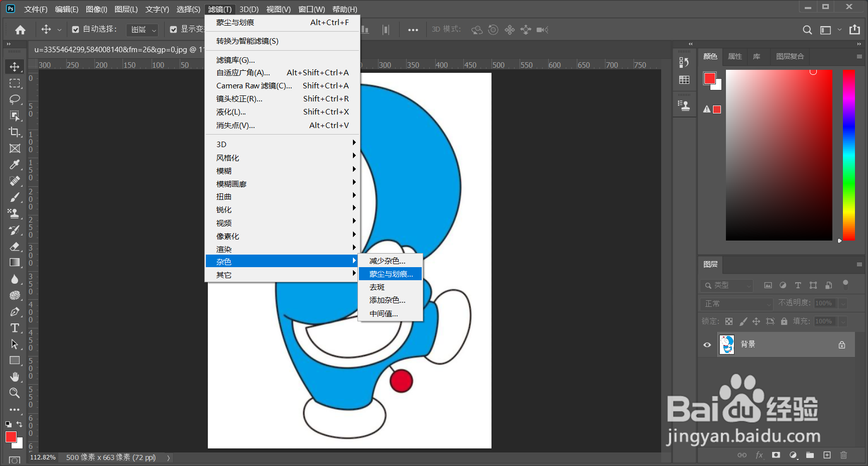Choose 转换为智能滤镜(S)
This screenshot has height=466, width=868.
coord(283,41)
